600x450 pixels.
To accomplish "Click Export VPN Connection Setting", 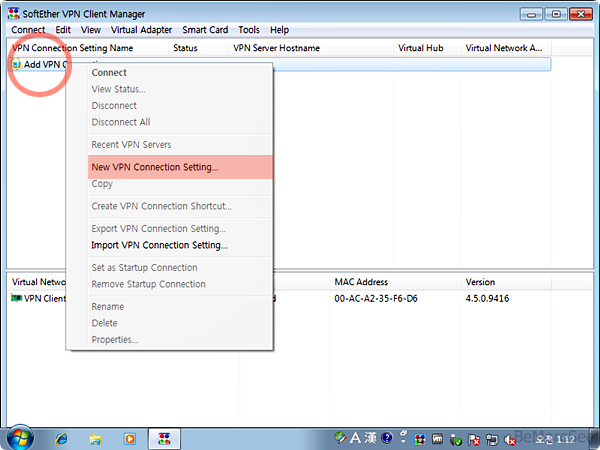I will click(180, 229).
